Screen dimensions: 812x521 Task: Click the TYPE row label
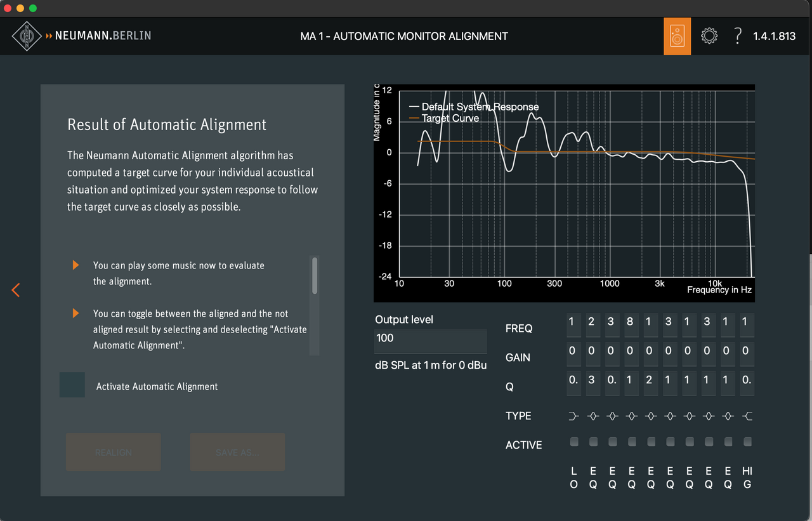(518, 416)
